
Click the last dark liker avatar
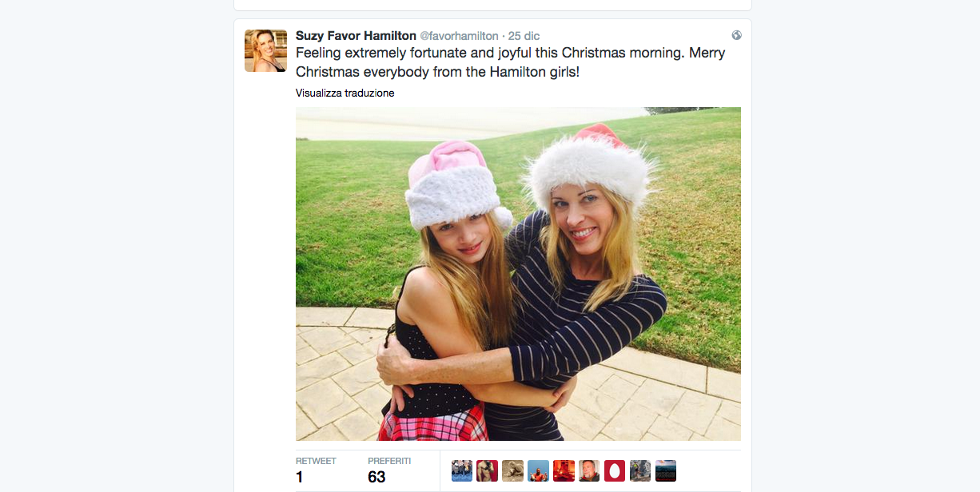(666, 470)
